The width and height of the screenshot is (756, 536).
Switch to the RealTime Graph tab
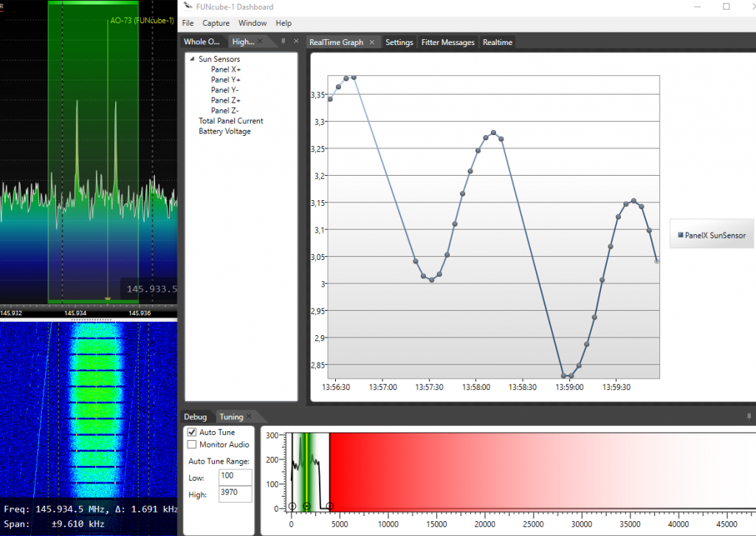pos(336,42)
